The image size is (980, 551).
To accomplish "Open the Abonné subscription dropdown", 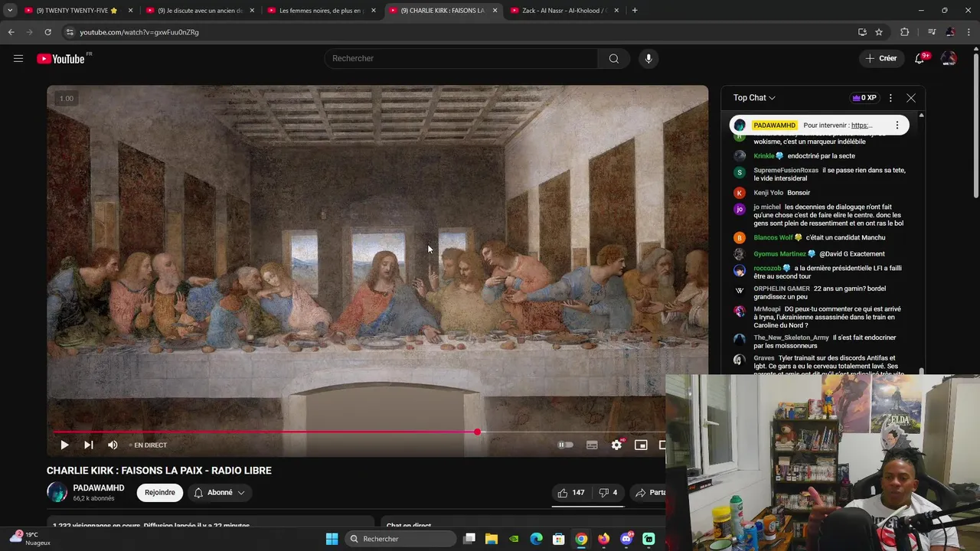I will click(219, 493).
